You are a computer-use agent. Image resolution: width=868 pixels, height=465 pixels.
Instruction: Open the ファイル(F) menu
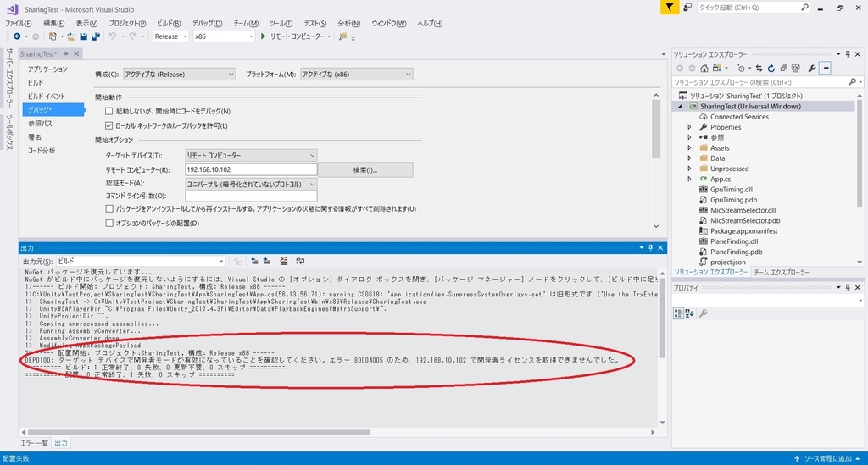coord(19,23)
